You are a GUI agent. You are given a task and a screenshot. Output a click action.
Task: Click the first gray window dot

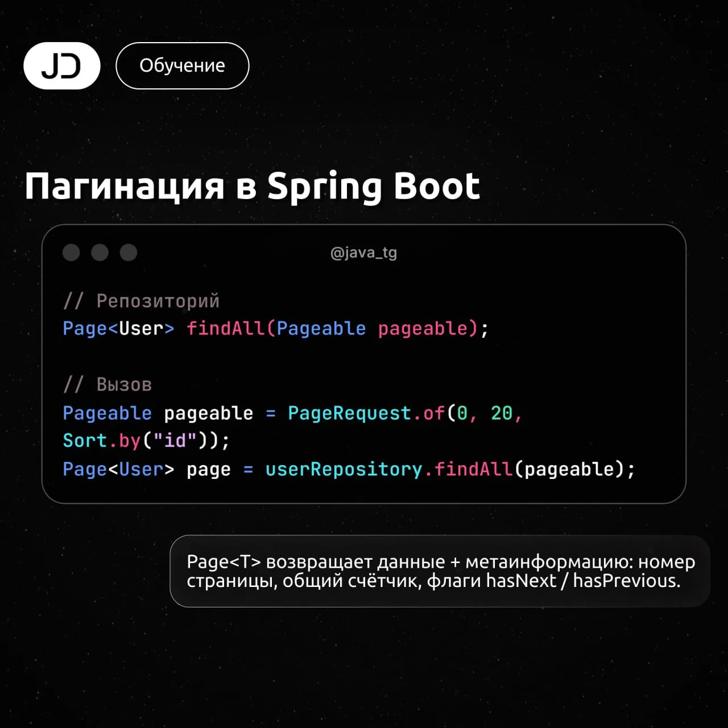coord(71,253)
